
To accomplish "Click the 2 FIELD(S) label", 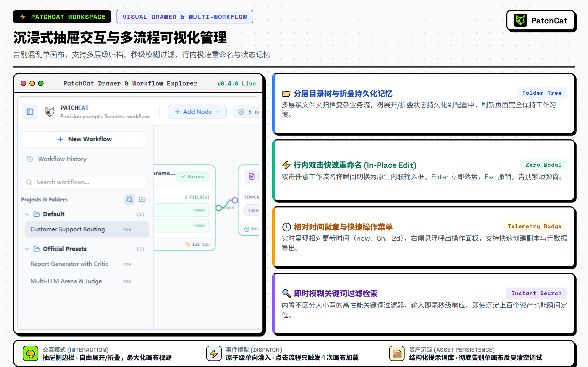I will coord(197,197).
